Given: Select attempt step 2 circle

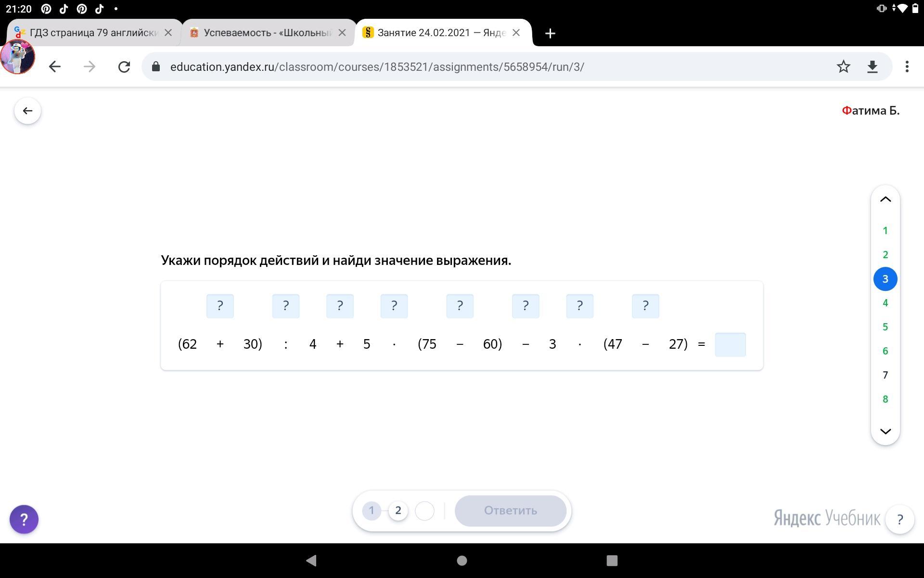Looking at the screenshot, I should (x=398, y=511).
